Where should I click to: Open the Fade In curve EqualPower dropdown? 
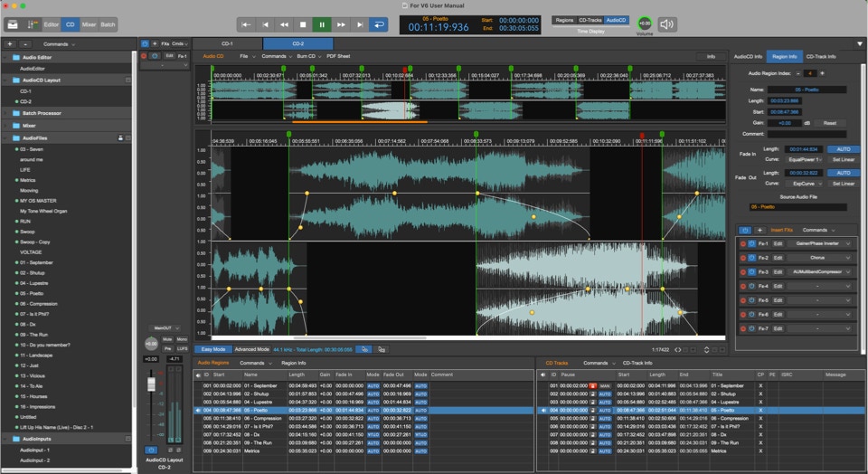coord(805,159)
